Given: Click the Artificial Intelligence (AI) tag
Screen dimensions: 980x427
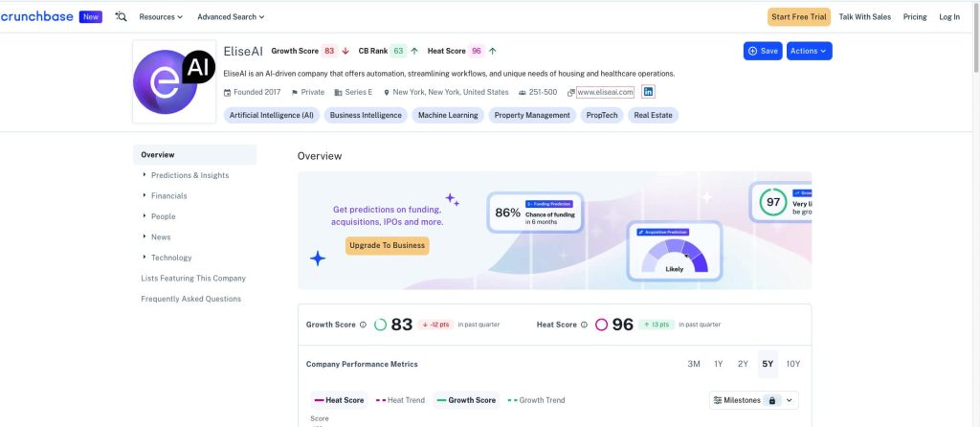Looking at the screenshot, I should (x=271, y=115).
